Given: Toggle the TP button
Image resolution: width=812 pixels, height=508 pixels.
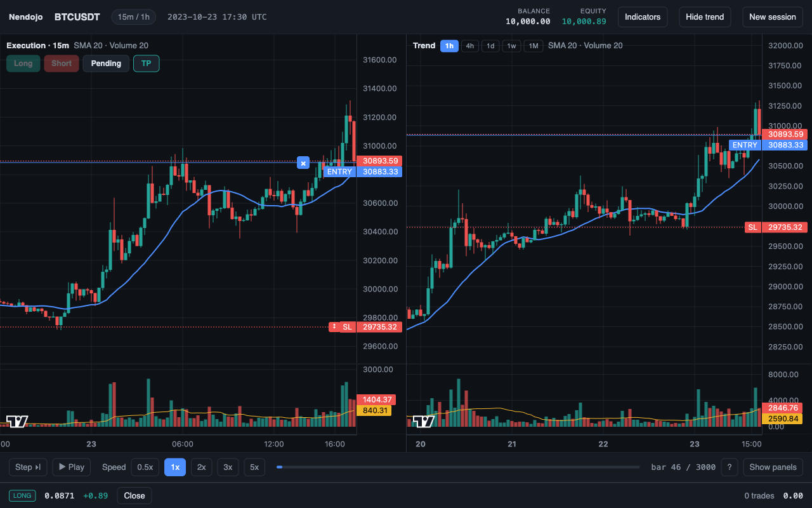Looking at the screenshot, I should (x=147, y=63).
